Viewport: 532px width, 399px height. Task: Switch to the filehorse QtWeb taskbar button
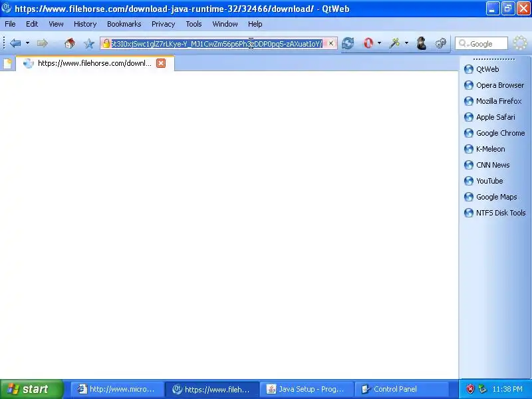pyautogui.click(x=211, y=389)
